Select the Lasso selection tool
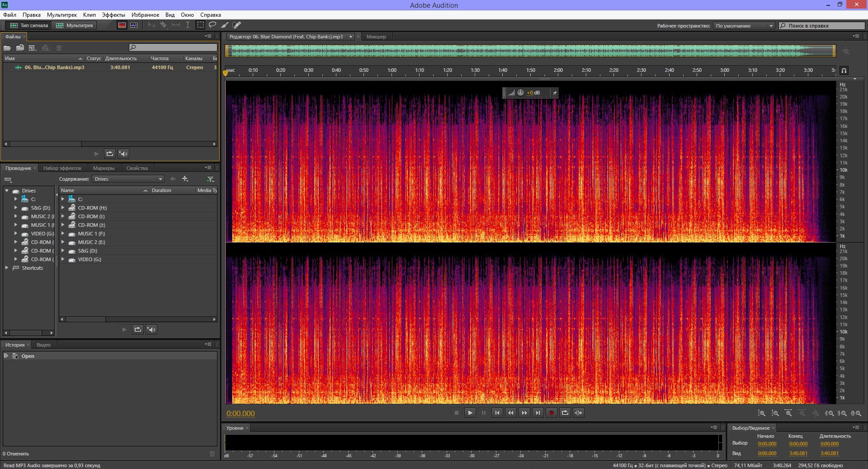868x469 pixels. [212, 25]
